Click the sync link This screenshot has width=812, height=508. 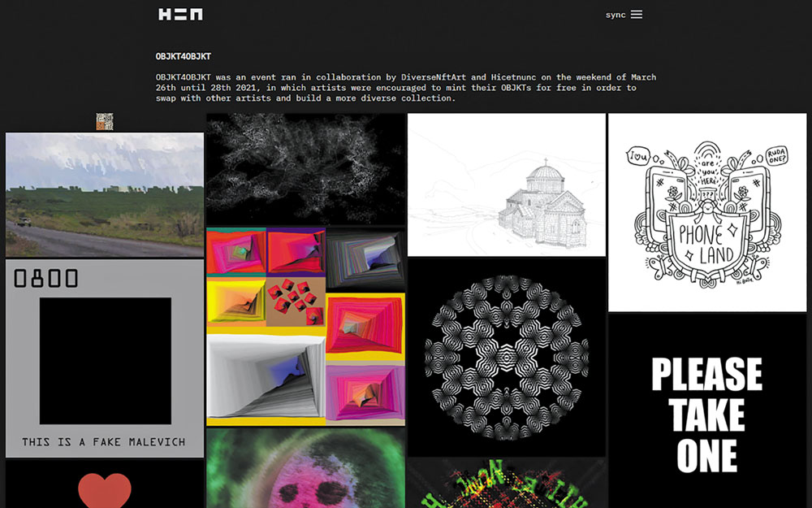tap(615, 15)
